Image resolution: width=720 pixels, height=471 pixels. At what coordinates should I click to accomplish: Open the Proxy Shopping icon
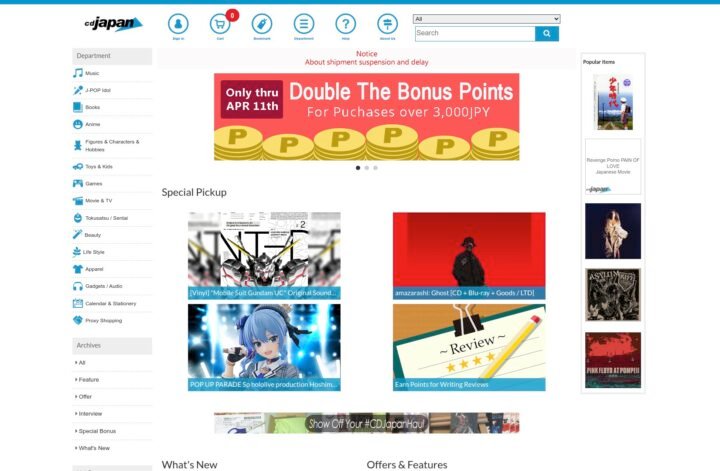click(x=78, y=320)
